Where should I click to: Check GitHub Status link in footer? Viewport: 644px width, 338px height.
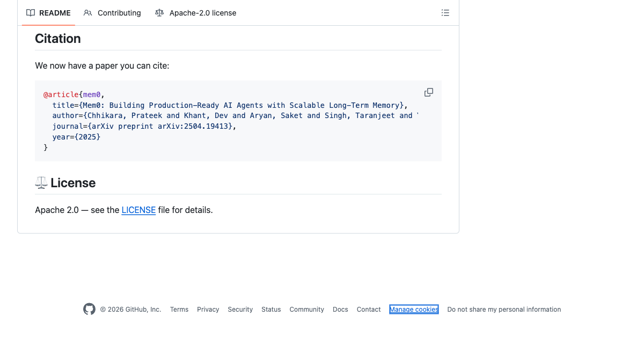pyautogui.click(x=271, y=310)
